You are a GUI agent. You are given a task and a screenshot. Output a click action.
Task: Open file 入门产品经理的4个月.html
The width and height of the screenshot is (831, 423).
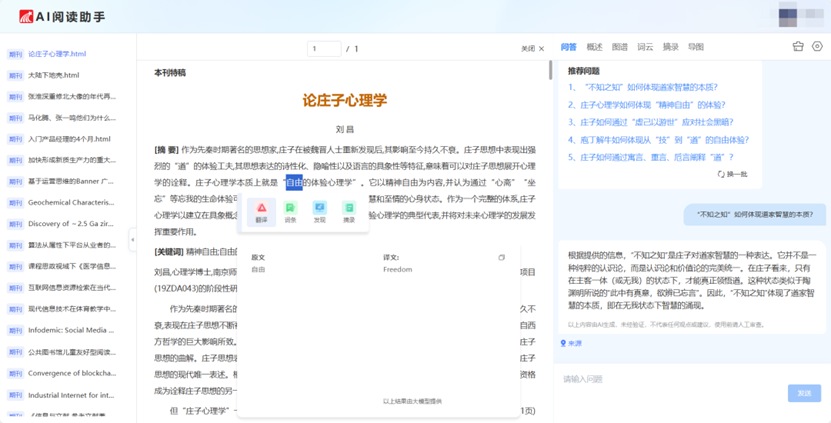click(69, 139)
